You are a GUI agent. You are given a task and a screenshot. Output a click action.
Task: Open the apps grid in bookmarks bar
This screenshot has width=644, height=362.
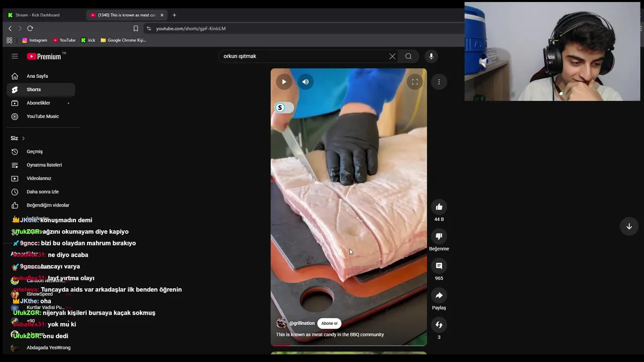pos(9,40)
